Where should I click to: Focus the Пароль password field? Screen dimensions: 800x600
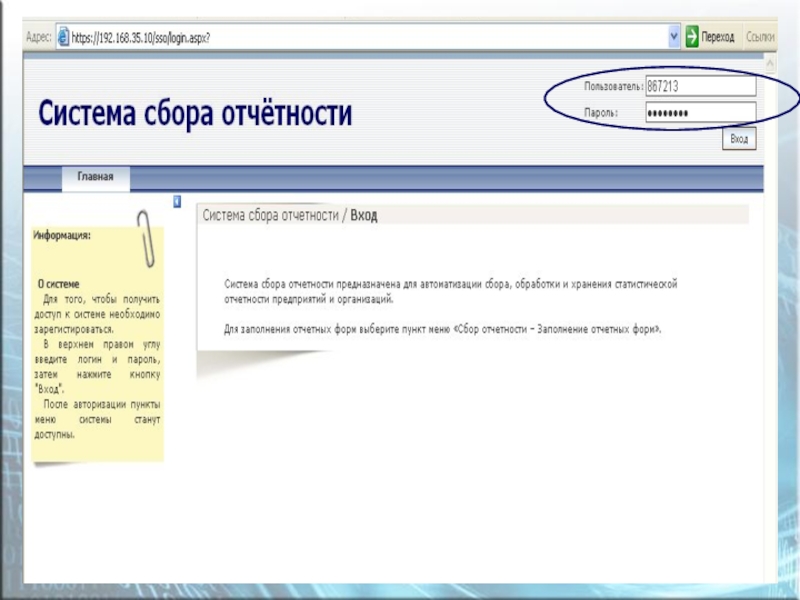(700, 113)
